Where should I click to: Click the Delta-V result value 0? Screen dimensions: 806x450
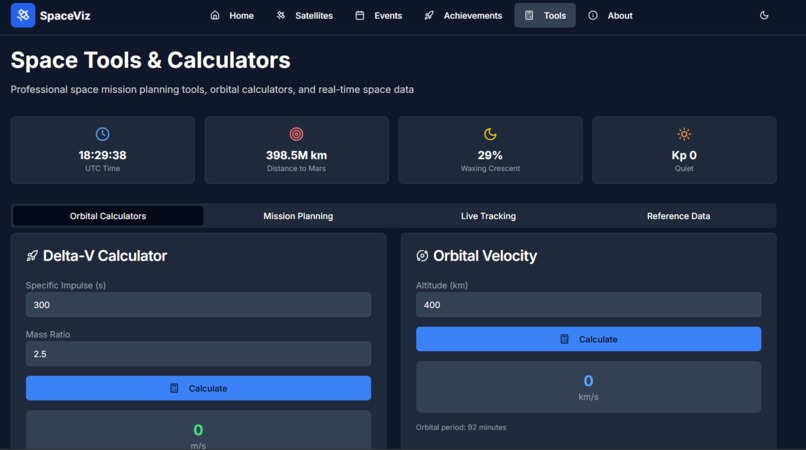click(198, 430)
